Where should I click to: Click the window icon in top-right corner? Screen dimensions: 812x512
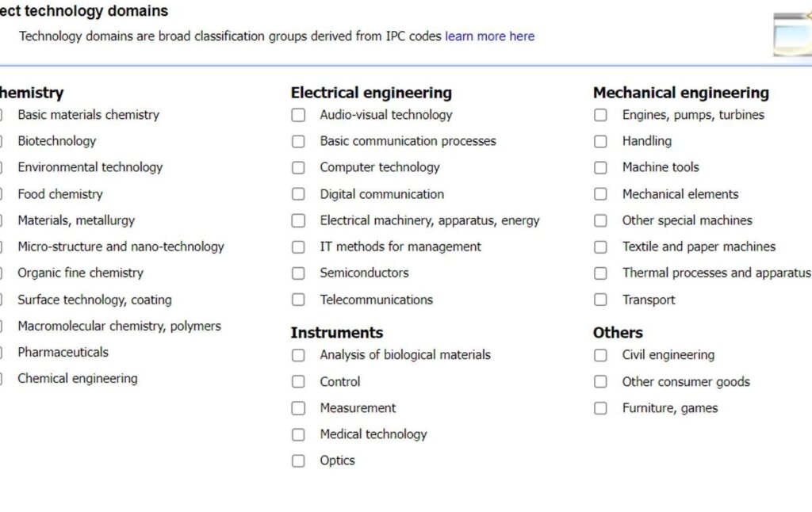tap(794, 33)
